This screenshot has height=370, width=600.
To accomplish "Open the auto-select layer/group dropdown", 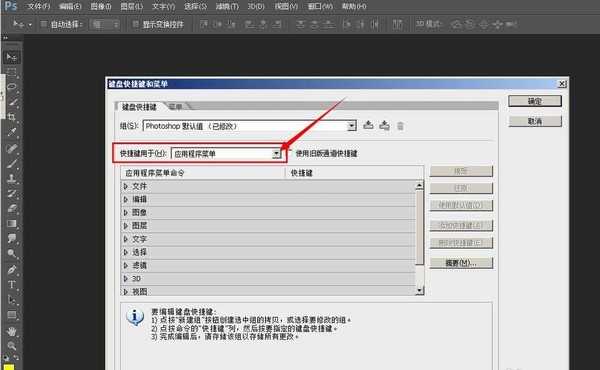I will (103, 24).
